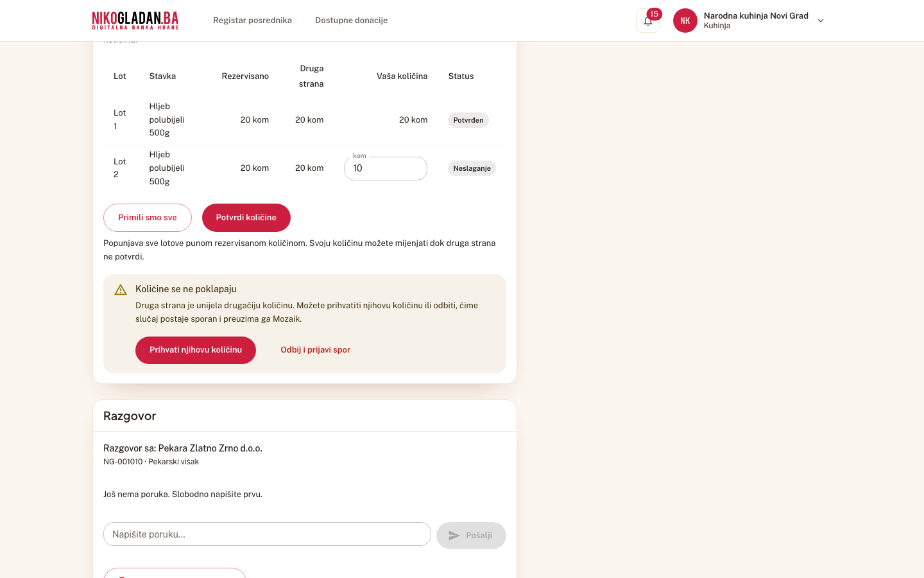
Task: Focus the Napišite poruku message box
Action: point(267,534)
